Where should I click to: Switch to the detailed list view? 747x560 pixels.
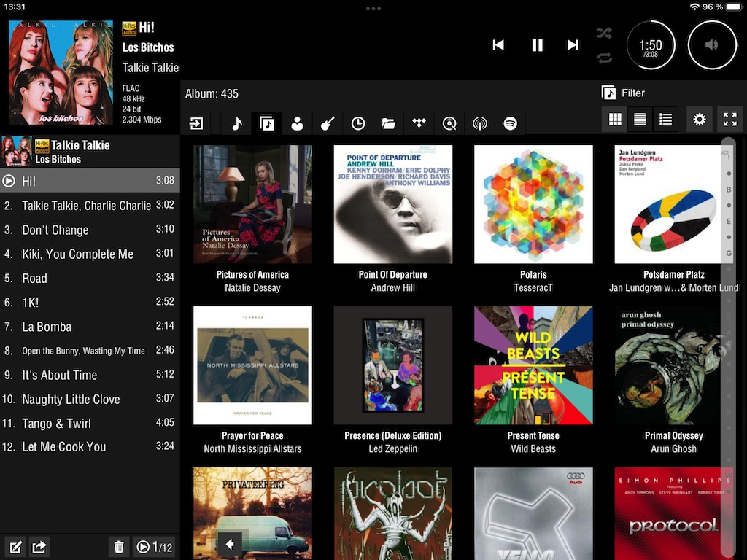pos(665,119)
